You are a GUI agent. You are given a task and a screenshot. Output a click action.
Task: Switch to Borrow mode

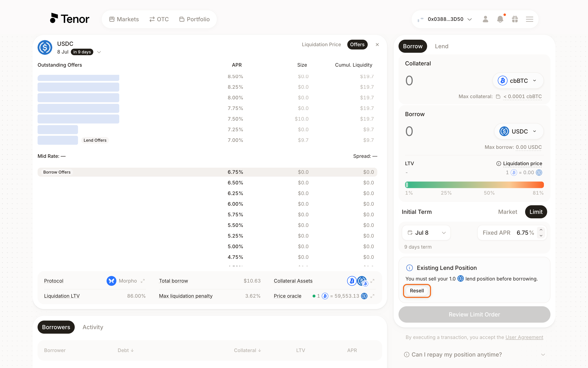point(413,46)
